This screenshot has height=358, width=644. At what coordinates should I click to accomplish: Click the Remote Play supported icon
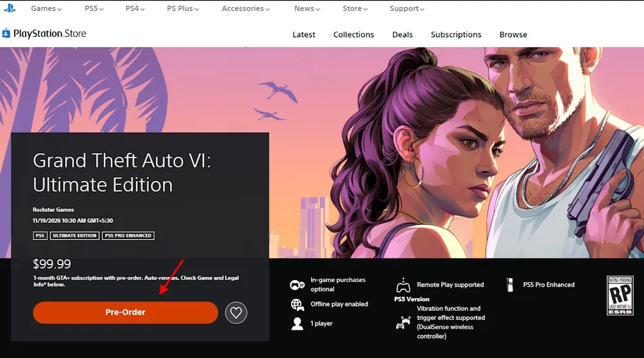pos(403,285)
